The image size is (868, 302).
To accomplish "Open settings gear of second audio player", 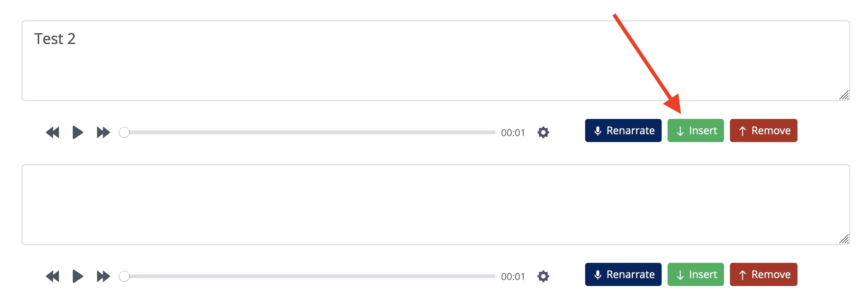I will pyautogui.click(x=543, y=276).
